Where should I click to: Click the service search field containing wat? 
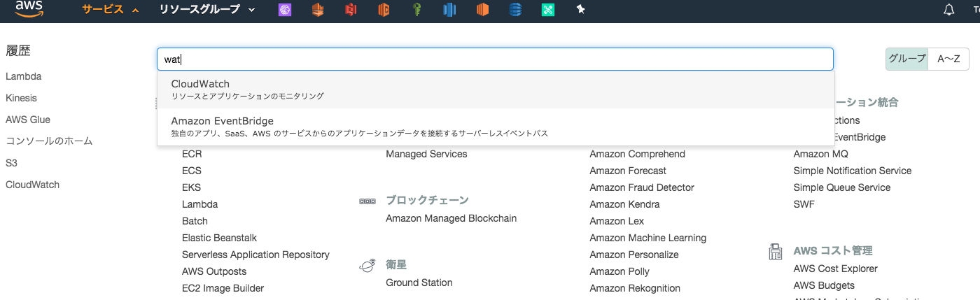[x=496, y=59]
